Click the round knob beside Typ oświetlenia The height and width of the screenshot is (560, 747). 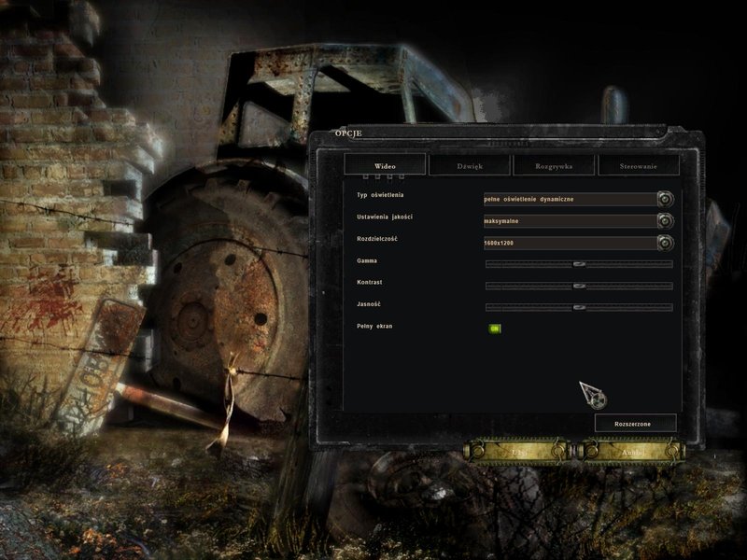[666, 199]
